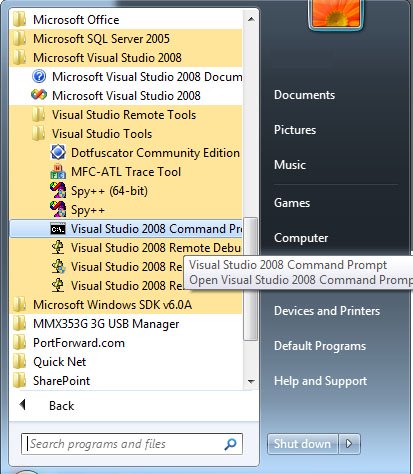Viewport: 413px width, 474px height.
Task: Open the MMX353G 3G USB Manager folder
Action: click(126, 324)
